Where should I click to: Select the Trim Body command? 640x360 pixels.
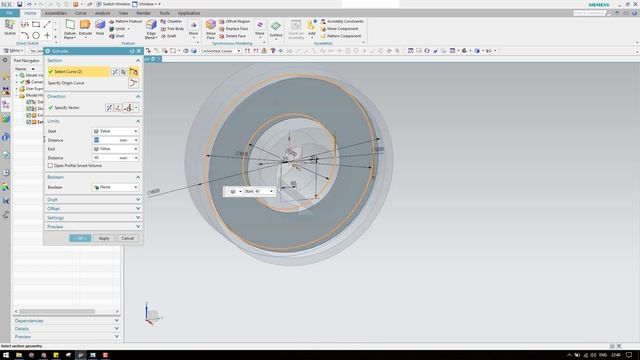pyautogui.click(x=172, y=29)
